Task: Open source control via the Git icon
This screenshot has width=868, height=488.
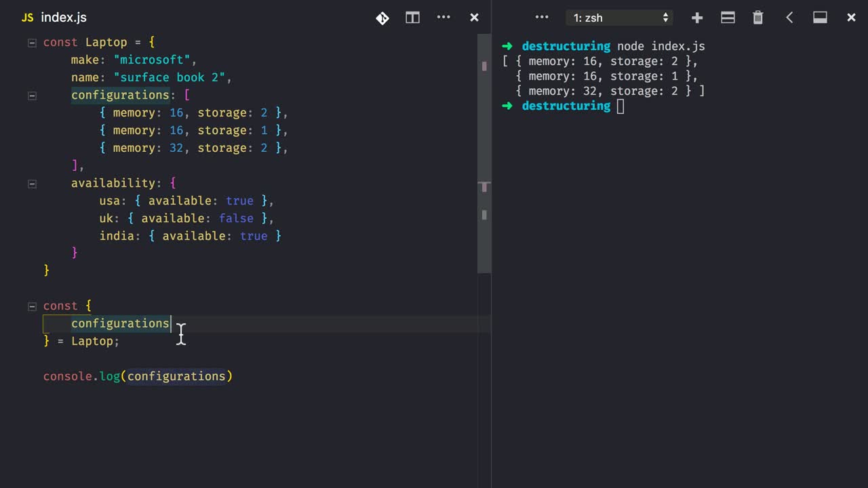Action: coord(382,18)
